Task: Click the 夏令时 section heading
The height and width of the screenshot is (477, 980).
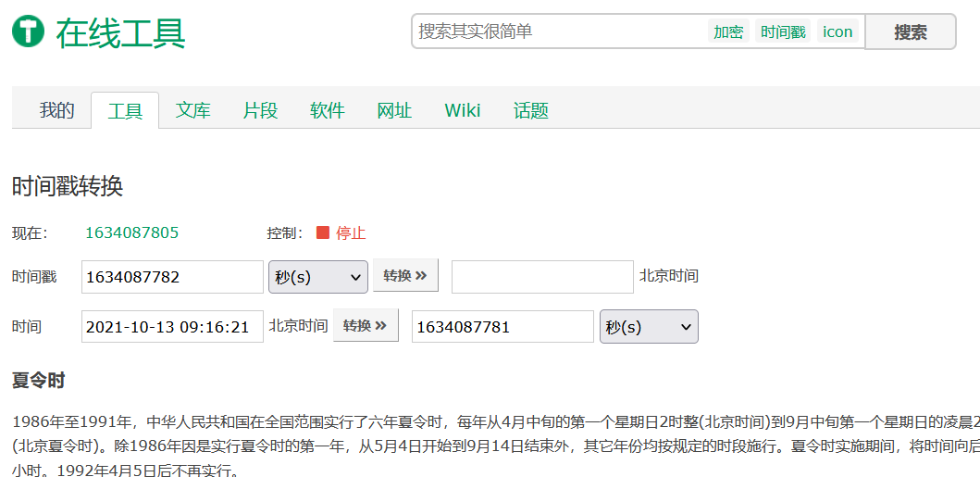Action: click(x=39, y=380)
